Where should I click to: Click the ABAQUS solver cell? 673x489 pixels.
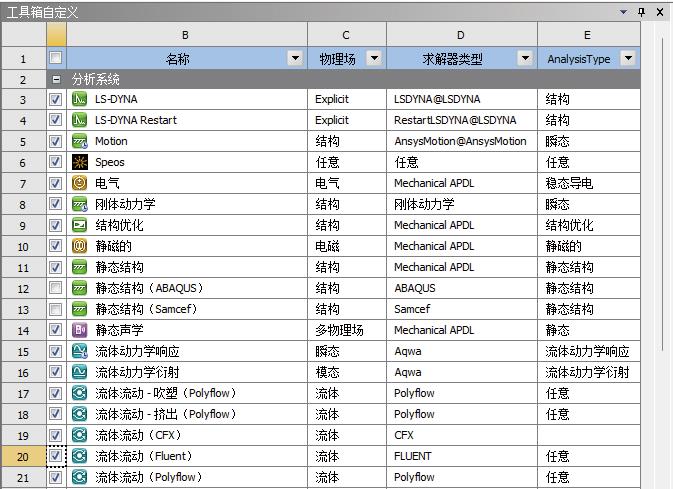click(x=462, y=288)
